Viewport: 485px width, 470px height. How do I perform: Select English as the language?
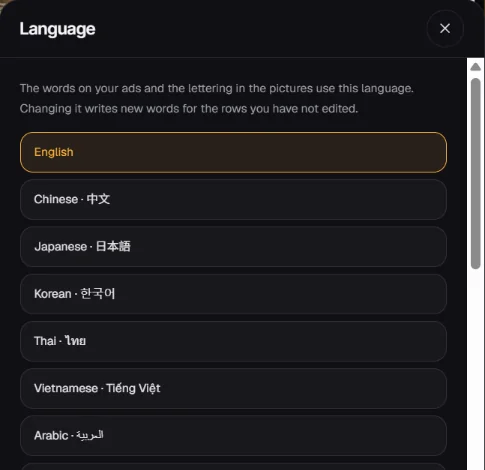pyautogui.click(x=233, y=152)
